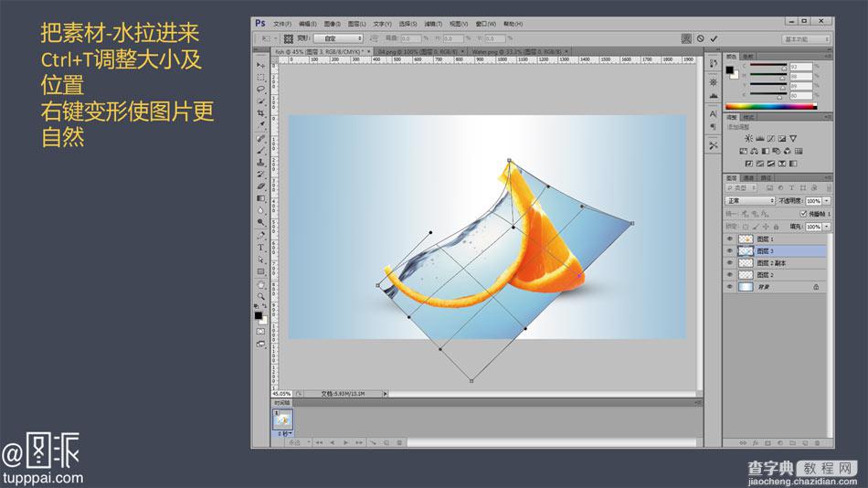The height and width of the screenshot is (488, 868).
Task: Select the Brush tool
Action: point(260,151)
